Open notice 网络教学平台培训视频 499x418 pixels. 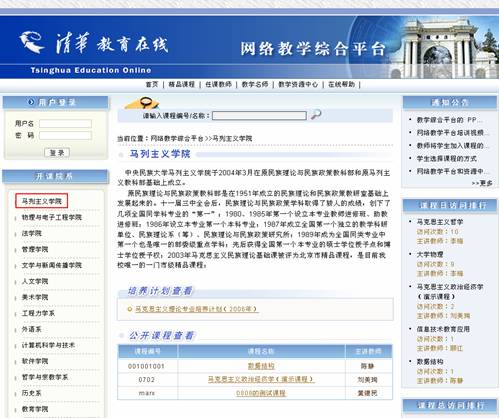point(452,133)
